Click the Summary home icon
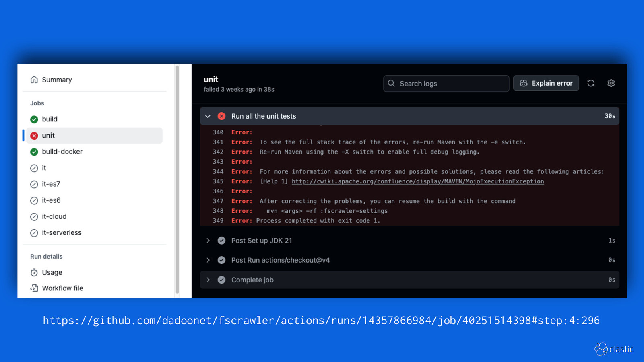The width and height of the screenshot is (644, 362). [34, 80]
